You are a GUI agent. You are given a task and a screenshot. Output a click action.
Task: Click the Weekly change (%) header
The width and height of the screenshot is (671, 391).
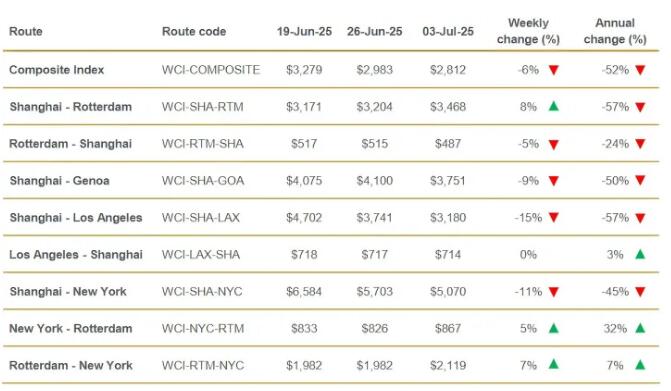coord(528,31)
